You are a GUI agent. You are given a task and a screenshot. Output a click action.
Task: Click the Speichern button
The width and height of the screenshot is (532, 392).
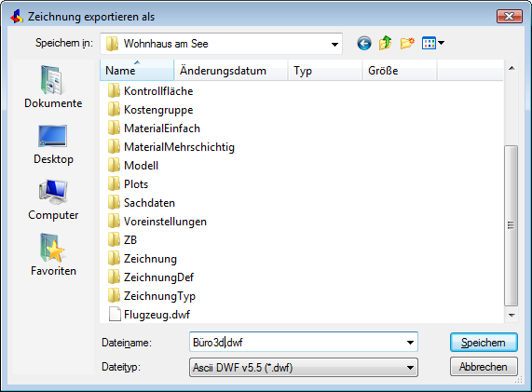484,343
